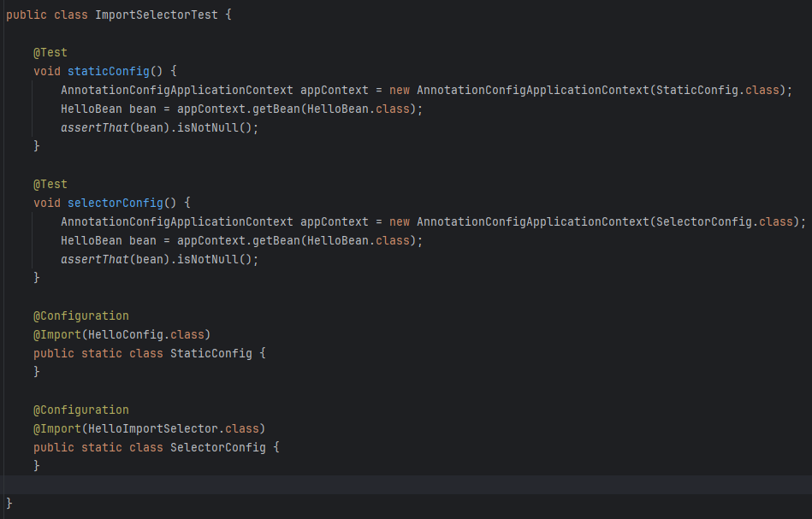Click the new keyword in selectorConfig method
812x519 pixels.
click(400, 222)
